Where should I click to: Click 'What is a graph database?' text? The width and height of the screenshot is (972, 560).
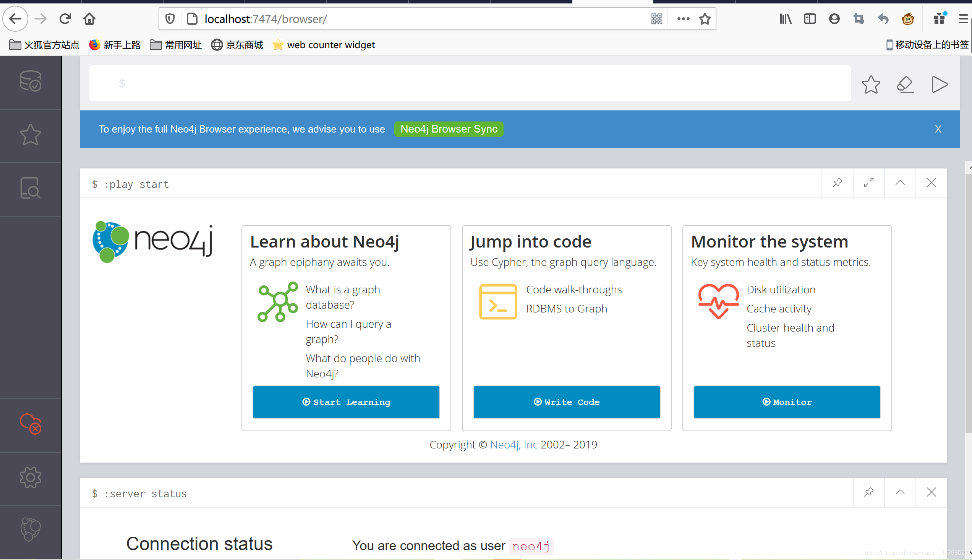pyautogui.click(x=343, y=297)
